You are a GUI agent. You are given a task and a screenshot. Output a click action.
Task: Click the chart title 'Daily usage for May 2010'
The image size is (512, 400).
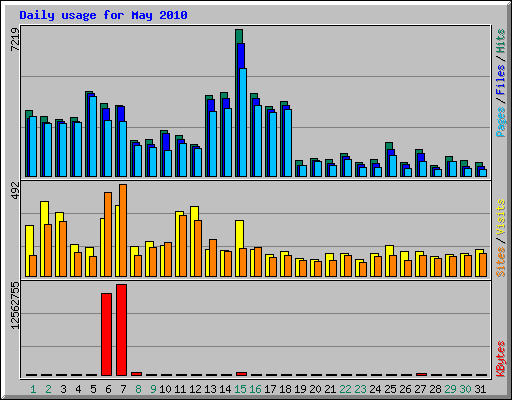pos(103,15)
